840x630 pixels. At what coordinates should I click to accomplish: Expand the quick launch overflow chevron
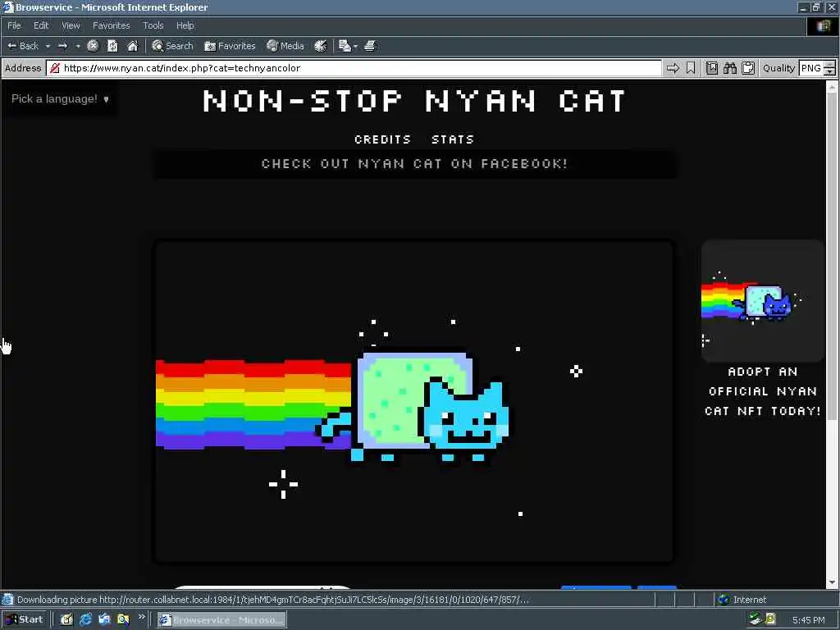point(141,617)
